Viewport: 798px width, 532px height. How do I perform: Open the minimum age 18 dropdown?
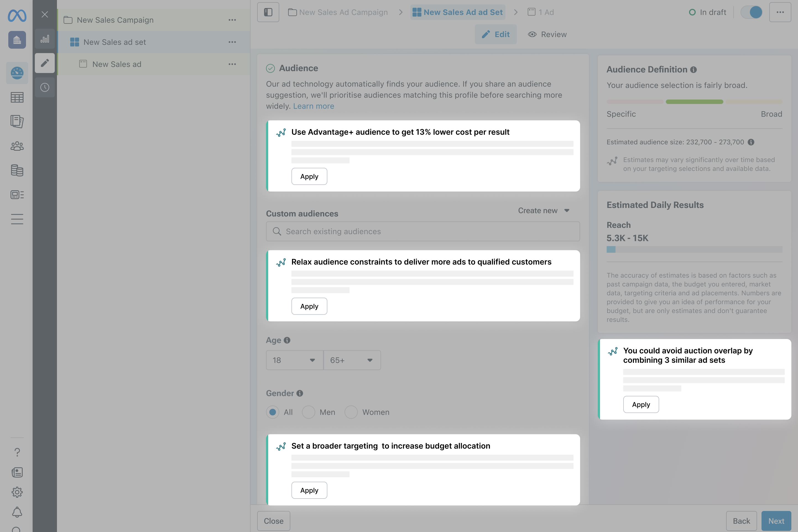point(294,360)
